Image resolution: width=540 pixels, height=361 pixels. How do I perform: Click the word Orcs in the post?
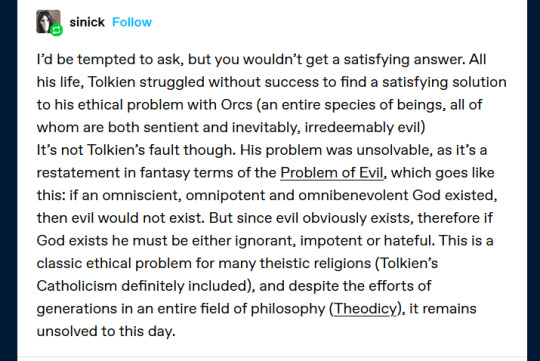click(x=237, y=105)
